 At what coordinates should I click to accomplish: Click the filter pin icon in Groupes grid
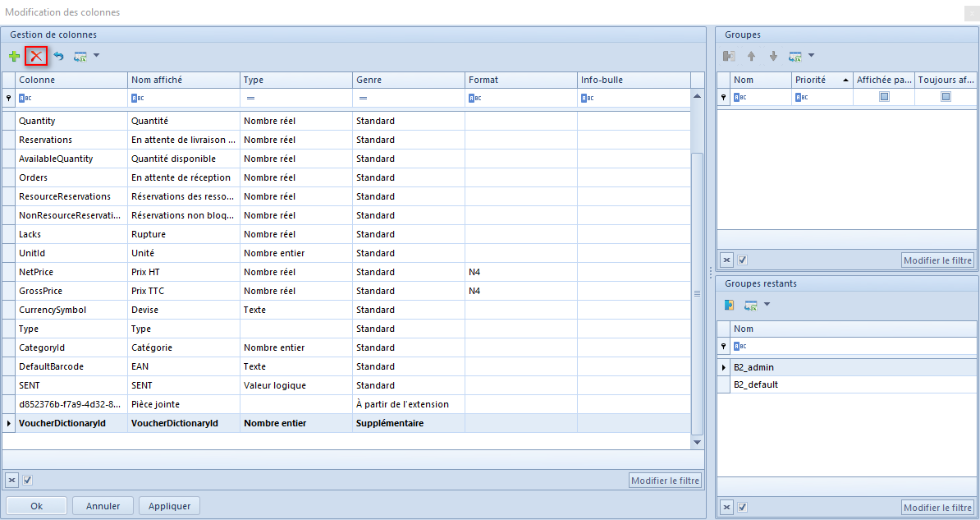coord(723,97)
